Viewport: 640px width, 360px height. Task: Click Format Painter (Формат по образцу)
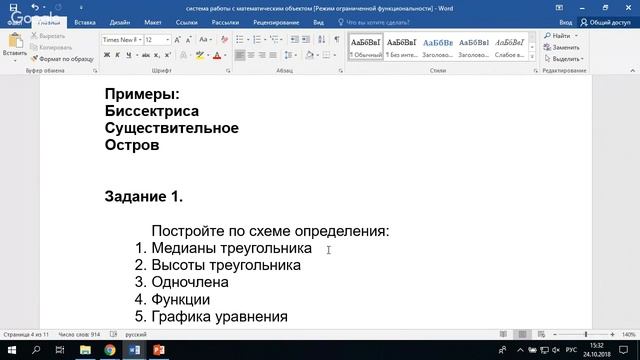coord(62,59)
